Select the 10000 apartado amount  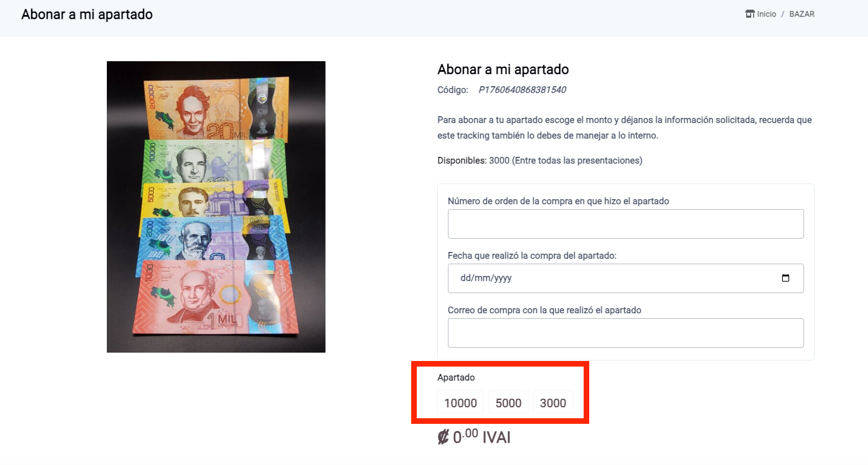[461, 403]
